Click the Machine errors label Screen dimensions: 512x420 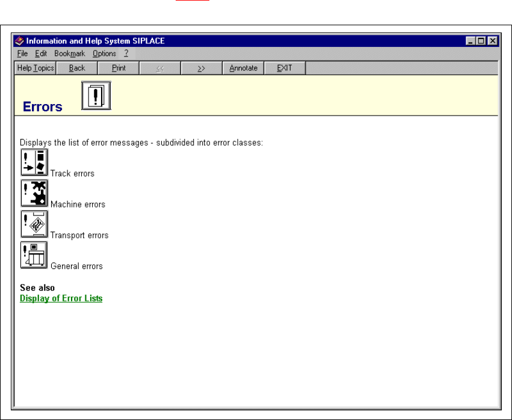point(78,205)
